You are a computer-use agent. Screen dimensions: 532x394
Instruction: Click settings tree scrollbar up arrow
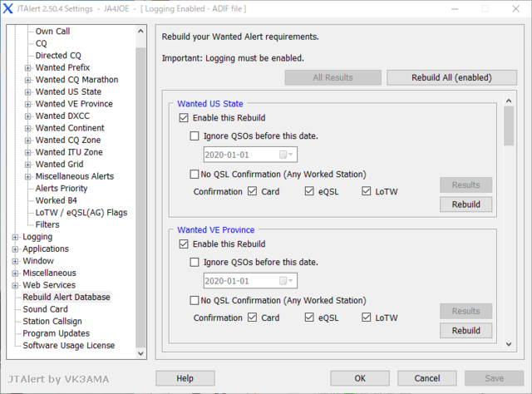point(140,31)
